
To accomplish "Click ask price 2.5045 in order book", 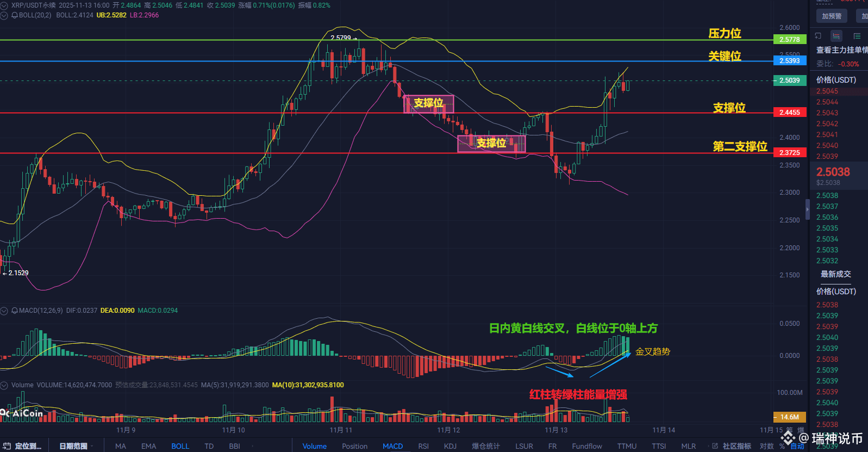I will pos(827,91).
